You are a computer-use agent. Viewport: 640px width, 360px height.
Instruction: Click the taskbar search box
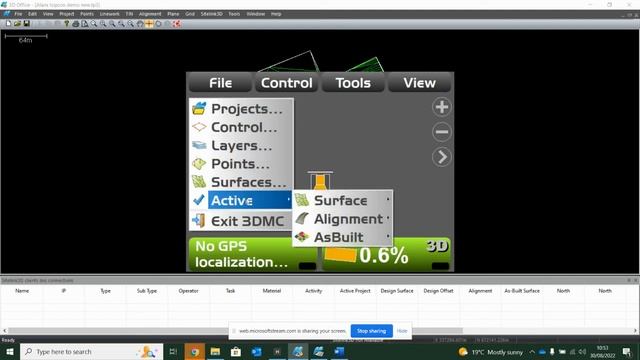point(92,351)
